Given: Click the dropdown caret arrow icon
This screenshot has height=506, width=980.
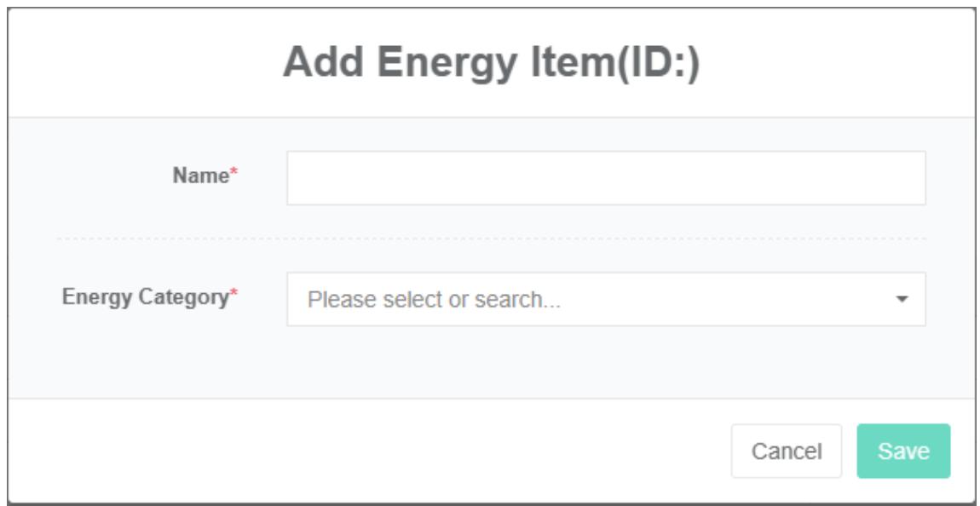Looking at the screenshot, I should (902, 300).
